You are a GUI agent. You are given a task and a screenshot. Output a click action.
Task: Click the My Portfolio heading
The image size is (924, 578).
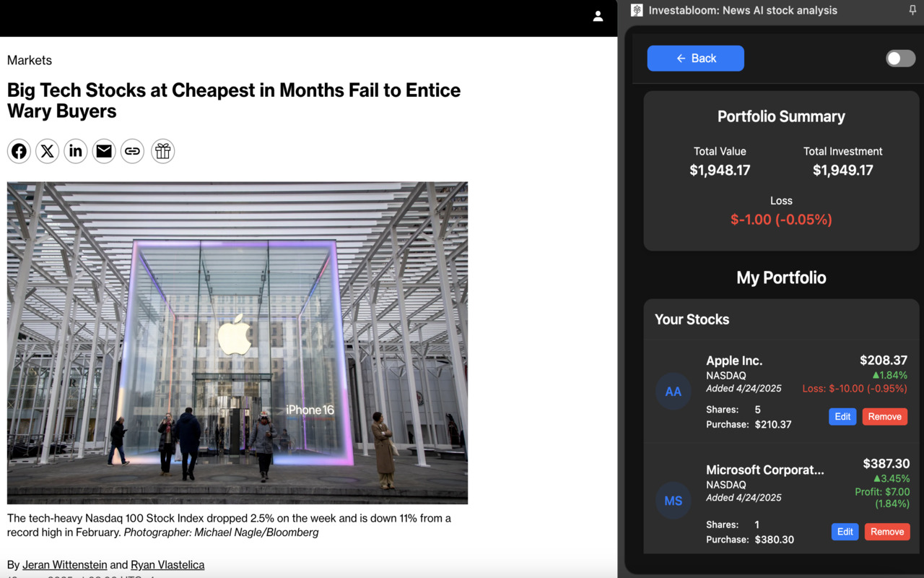[x=781, y=277]
